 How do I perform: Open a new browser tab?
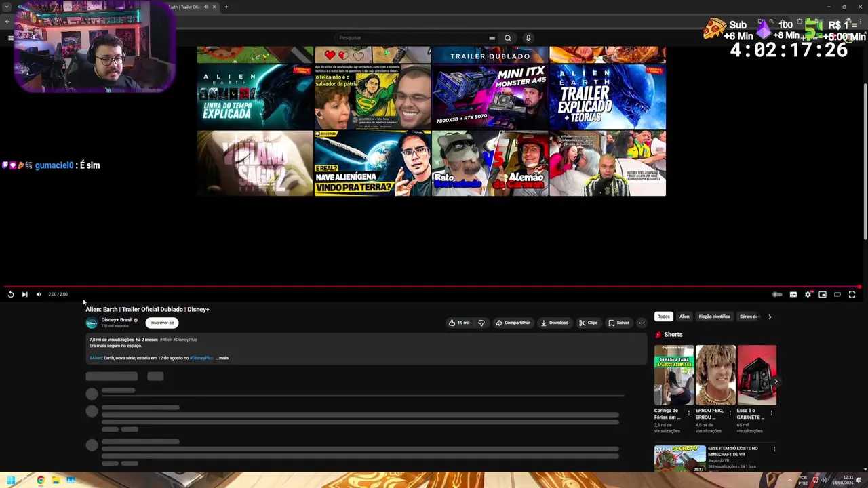point(226,7)
